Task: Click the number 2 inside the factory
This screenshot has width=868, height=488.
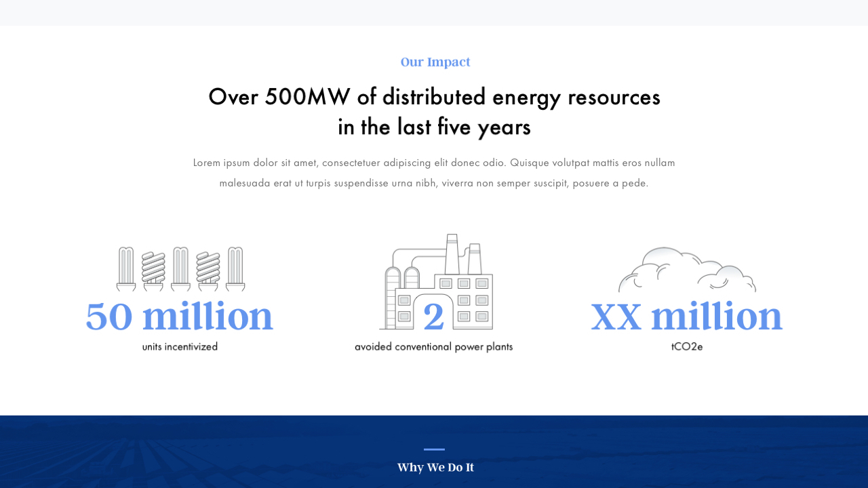Action: [434, 317]
